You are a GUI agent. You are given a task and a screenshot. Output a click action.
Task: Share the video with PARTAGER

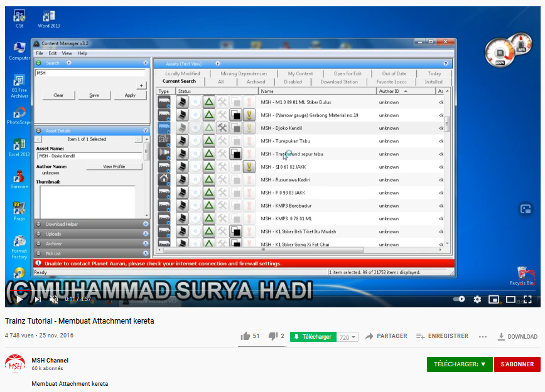pos(386,336)
